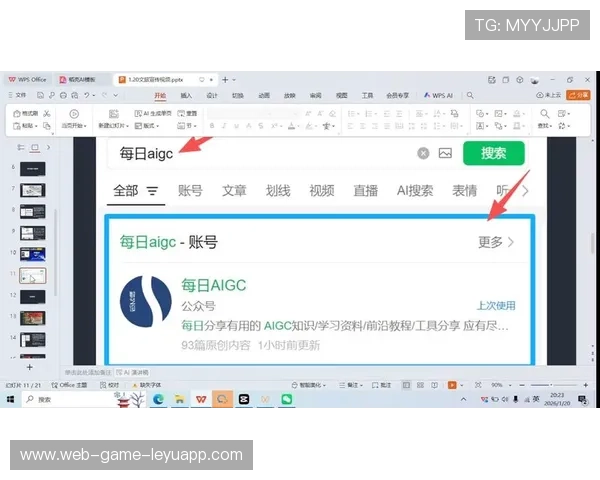Screen dimensions: 600x480
Task: Open the 90% zoom level dropdown
Action: [510, 385]
